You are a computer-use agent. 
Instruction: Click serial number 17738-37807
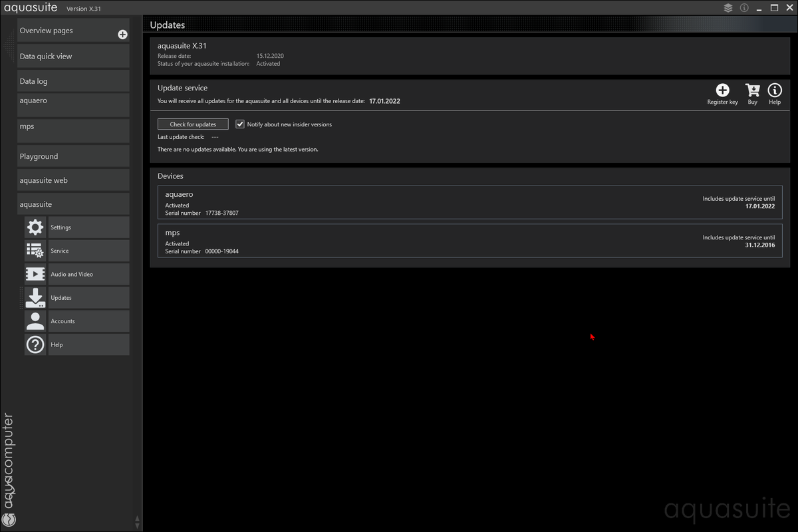click(221, 213)
